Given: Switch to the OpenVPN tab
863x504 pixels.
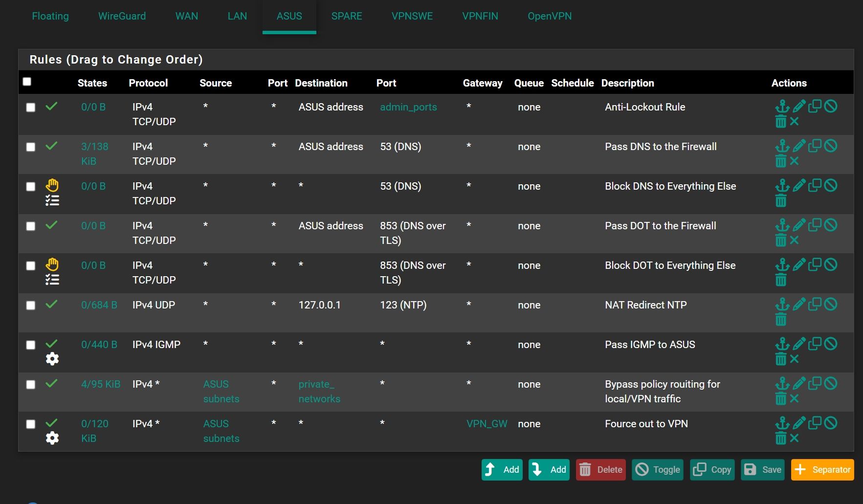Looking at the screenshot, I should tap(550, 16).
